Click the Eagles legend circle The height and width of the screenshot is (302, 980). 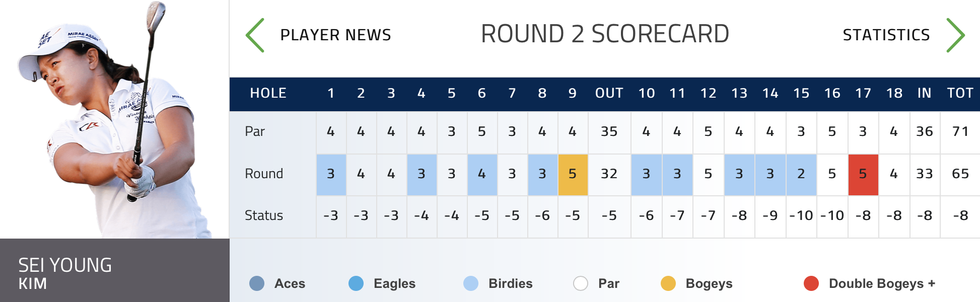coord(356,283)
